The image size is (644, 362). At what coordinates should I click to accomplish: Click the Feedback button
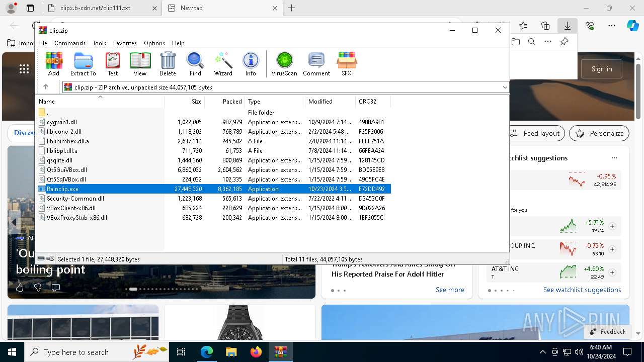pyautogui.click(x=608, y=332)
